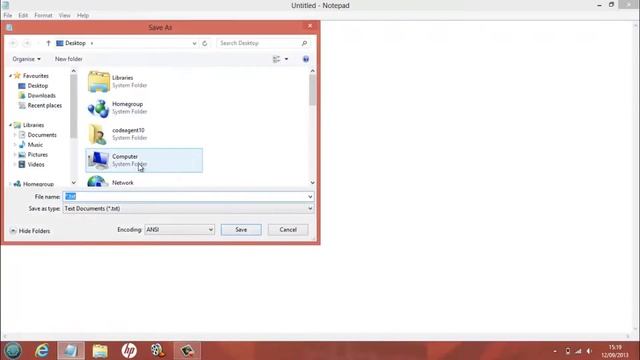Click the search magnifier icon
Viewport: 640px width, 360px height.
coord(304,43)
